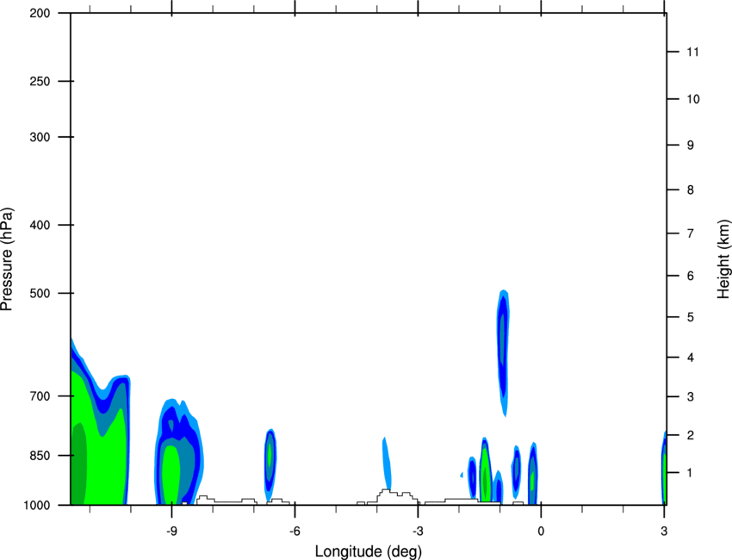
Task: Click the 'Pressure (hPa)' axis title
Action: (7, 259)
